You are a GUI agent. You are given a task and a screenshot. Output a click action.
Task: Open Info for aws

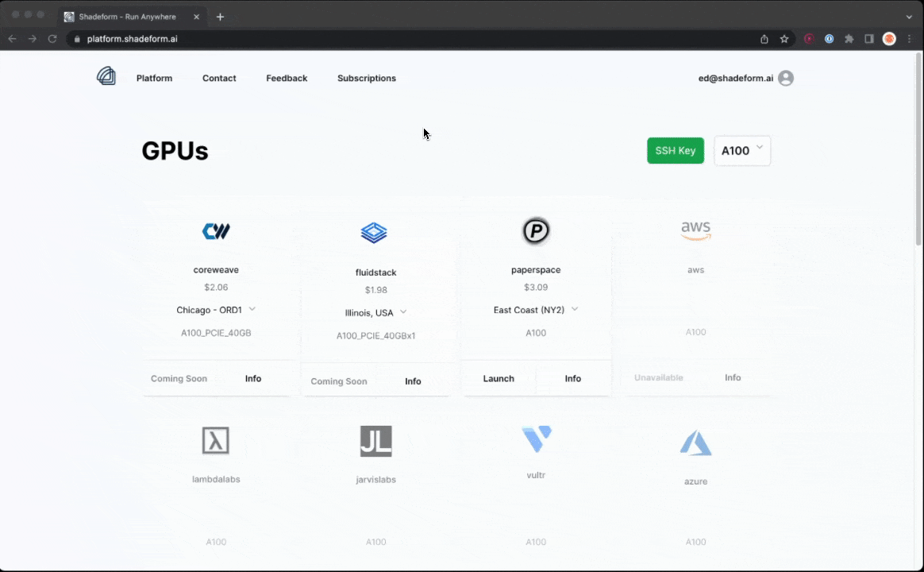[733, 377]
